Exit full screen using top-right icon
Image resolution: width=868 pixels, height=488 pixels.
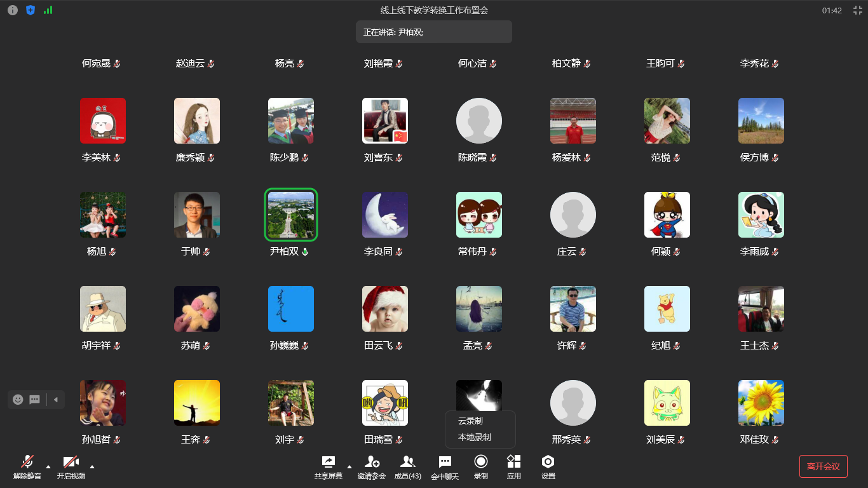click(x=857, y=10)
